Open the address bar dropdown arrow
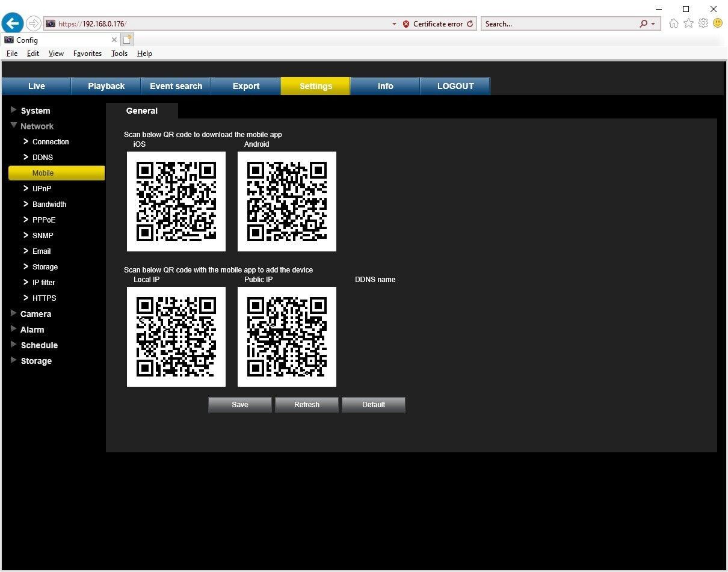Image resolution: width=728 pixels, height=572 pixels. [394, 24]
